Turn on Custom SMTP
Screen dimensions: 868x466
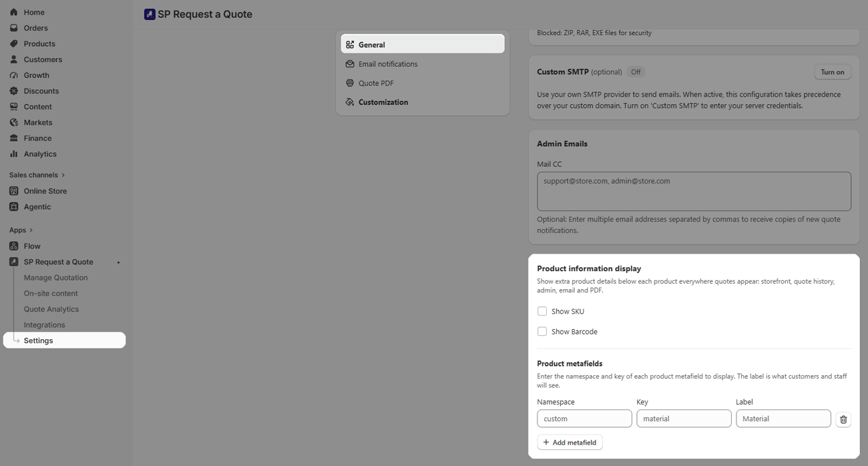click(x=833, y=72)
